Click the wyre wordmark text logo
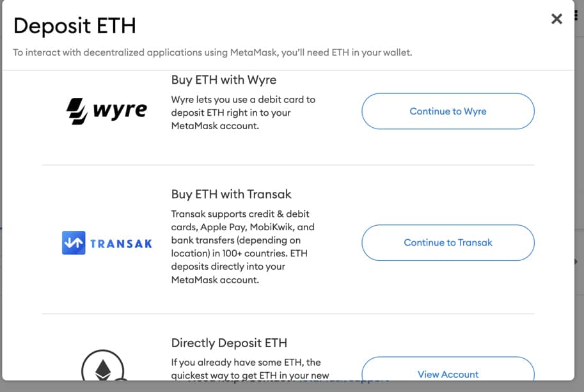584x392 pixels. point(120,110)
